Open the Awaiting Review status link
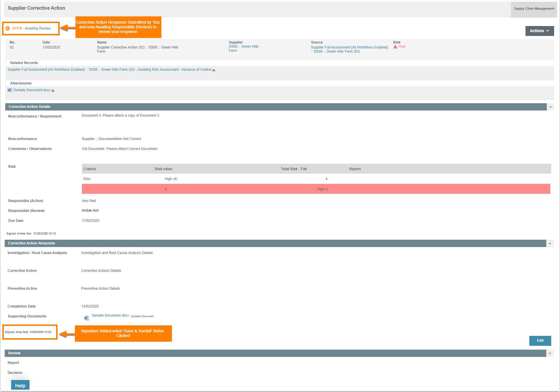Viewport: 560px width, 392px height. tap(38, 28)
